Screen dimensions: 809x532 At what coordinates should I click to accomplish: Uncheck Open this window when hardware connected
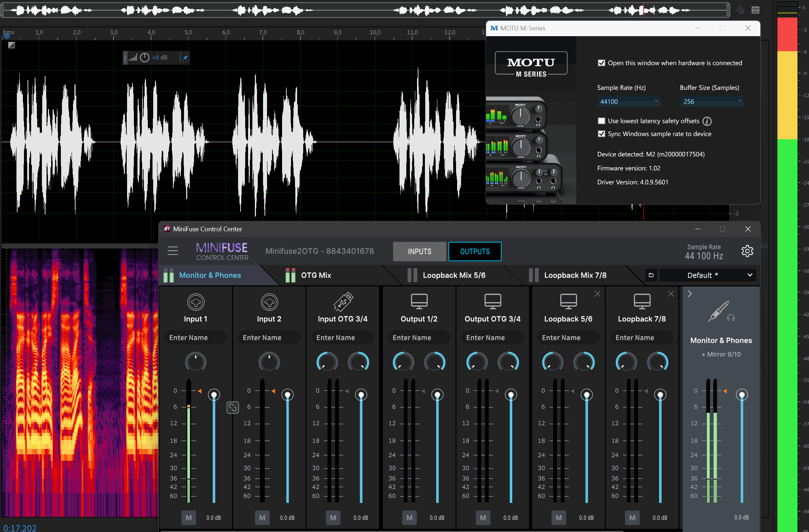(602, 63)
